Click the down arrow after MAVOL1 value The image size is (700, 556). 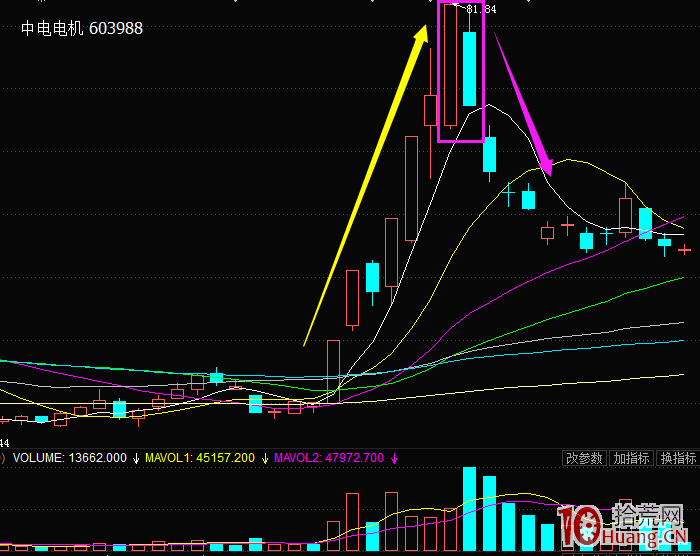click(264, 458)
